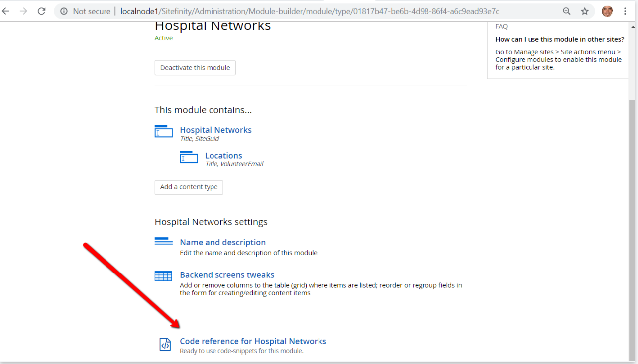Click the Hospital Networks content type icon
This screenshot has width=638, height=364.
click(x=164, y=131)
